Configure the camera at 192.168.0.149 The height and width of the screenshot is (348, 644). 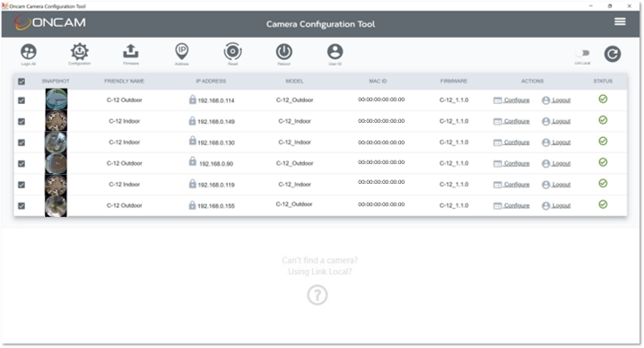click(511, 121)
